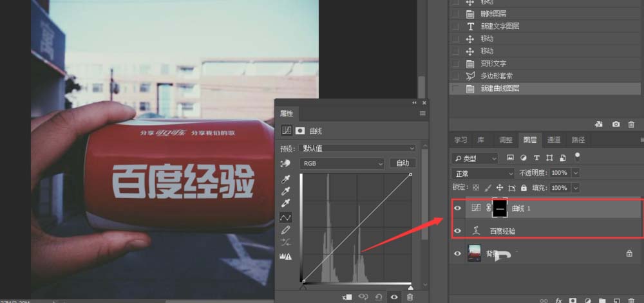Open the Properties panel menu
644x303 pixels.
point(422,114)
